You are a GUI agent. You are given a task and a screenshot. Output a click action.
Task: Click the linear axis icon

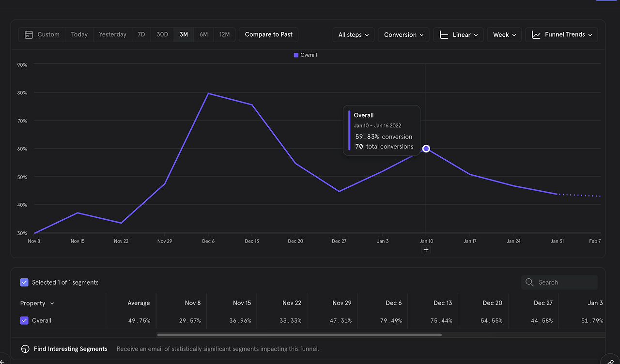444,35
